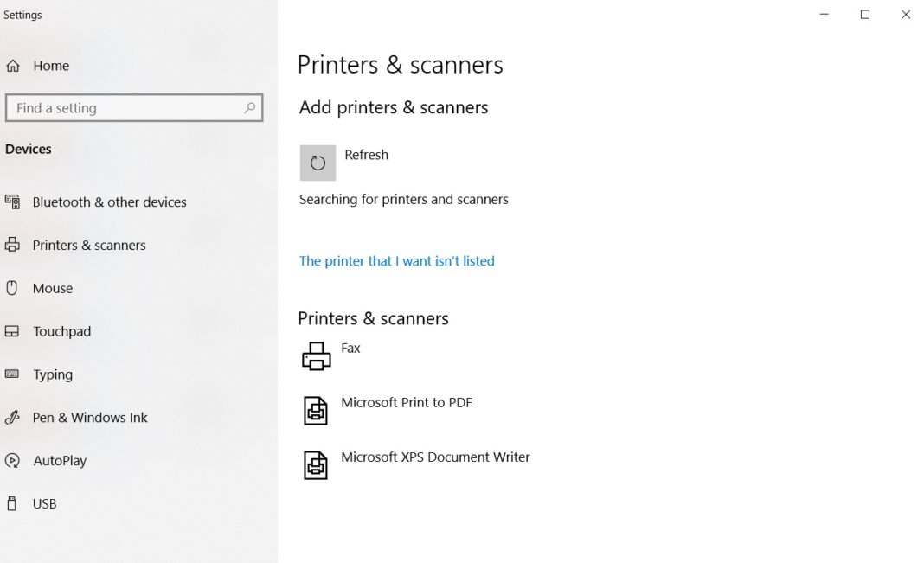Select Home from the sidebar menu
This screenshot has width=924, height=563.
click(53, 65)
